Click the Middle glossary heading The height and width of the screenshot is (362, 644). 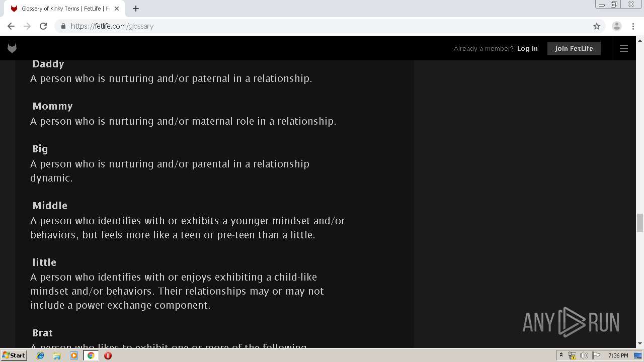(50, 206)
